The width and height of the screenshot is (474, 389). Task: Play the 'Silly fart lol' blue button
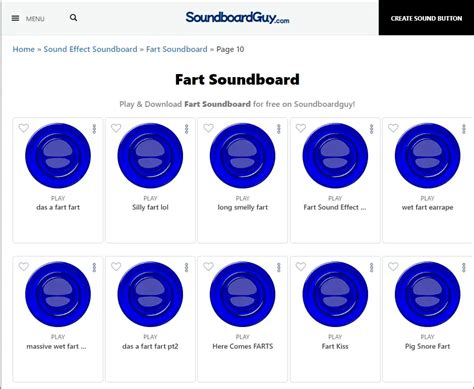[150, 156]
